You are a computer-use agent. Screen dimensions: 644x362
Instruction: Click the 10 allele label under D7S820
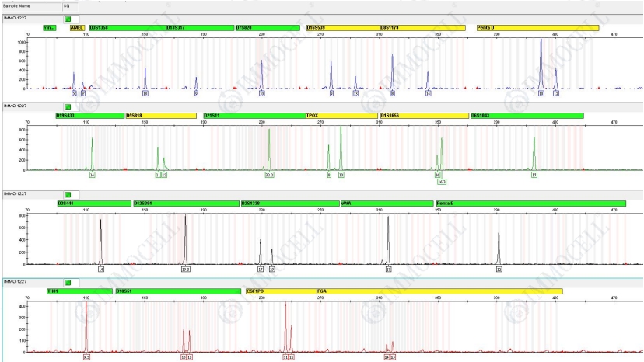261,93
